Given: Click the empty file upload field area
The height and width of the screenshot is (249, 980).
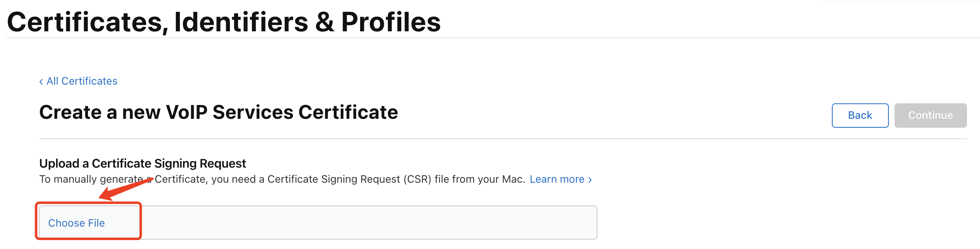Looking at the screenshot, I should (x=366, y=223).
